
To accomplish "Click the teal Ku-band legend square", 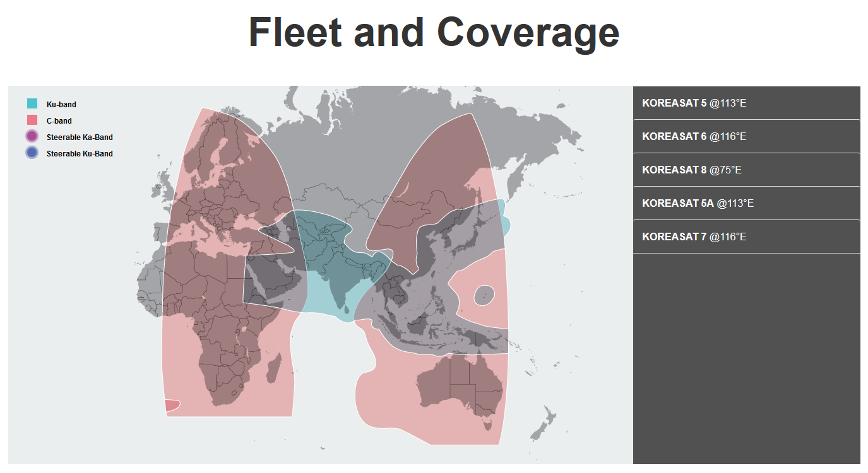I will point(32,104).
